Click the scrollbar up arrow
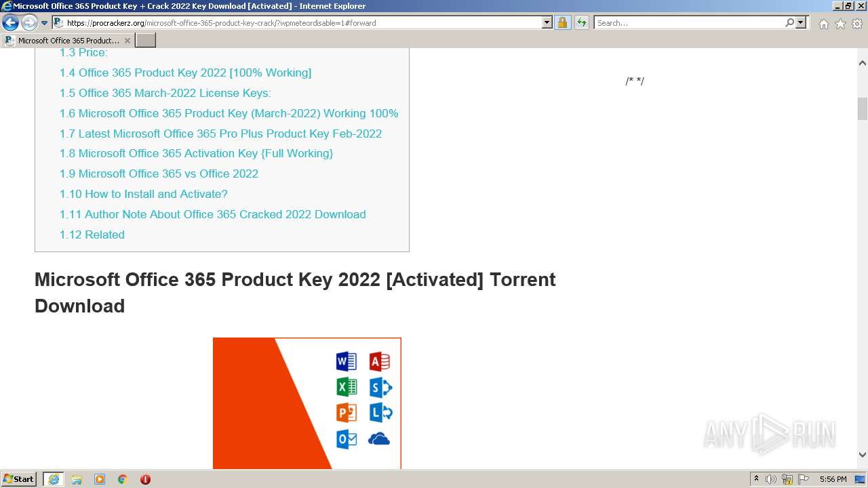The height and width of the screenshot is (488, 868). click(x=863, y=63)
